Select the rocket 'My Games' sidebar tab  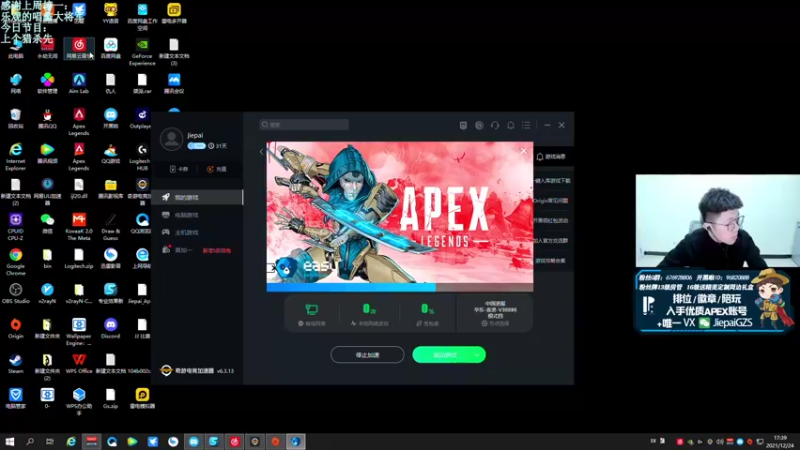tap(197, 197)
